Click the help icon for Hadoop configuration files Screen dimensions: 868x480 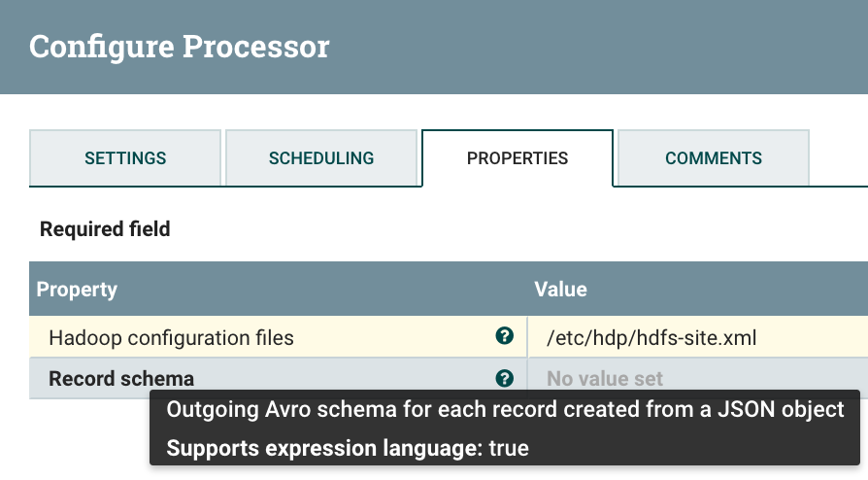504,336
